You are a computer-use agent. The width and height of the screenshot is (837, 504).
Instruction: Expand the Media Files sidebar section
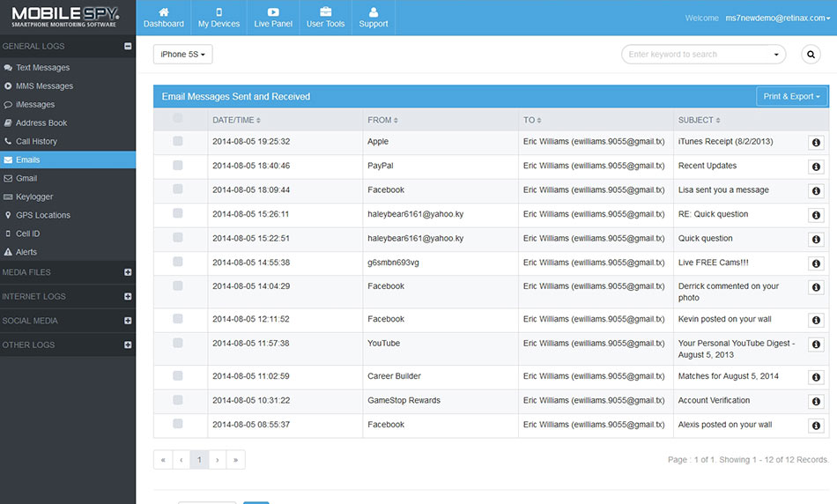pyautogui.click(x=128, y=272)
